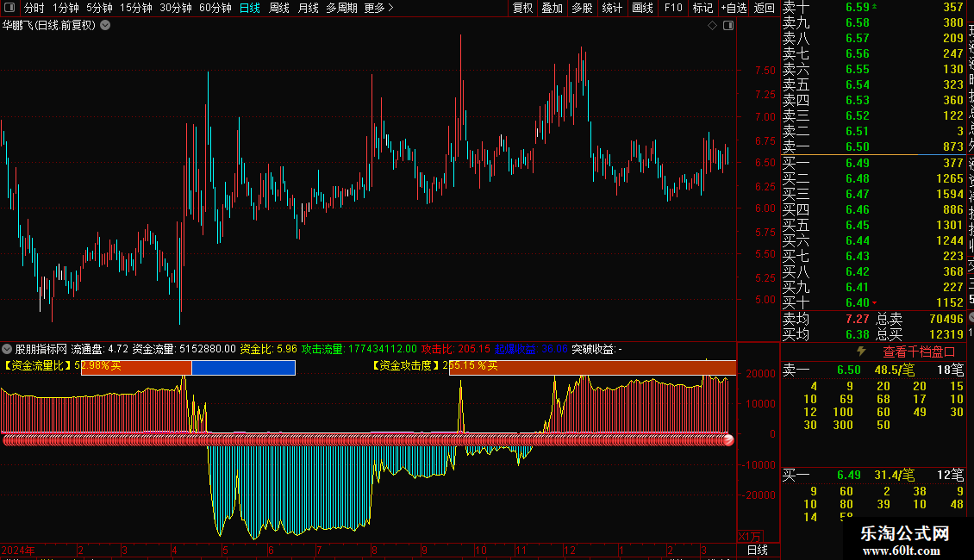Select the 卖十 6.59 order row

[873, 8]
